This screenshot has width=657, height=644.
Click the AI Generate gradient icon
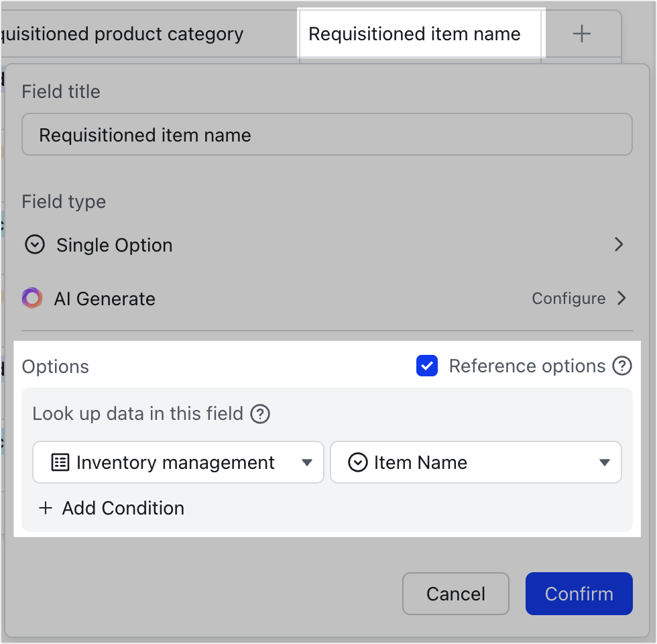(x=32, y=298)
